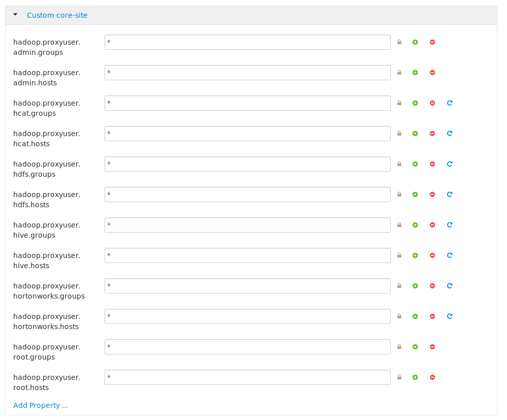507x420 pixels.
Task: Click green plus icon for hadoop.proxyuser.admin.hosts
Action: click(415, 73)
